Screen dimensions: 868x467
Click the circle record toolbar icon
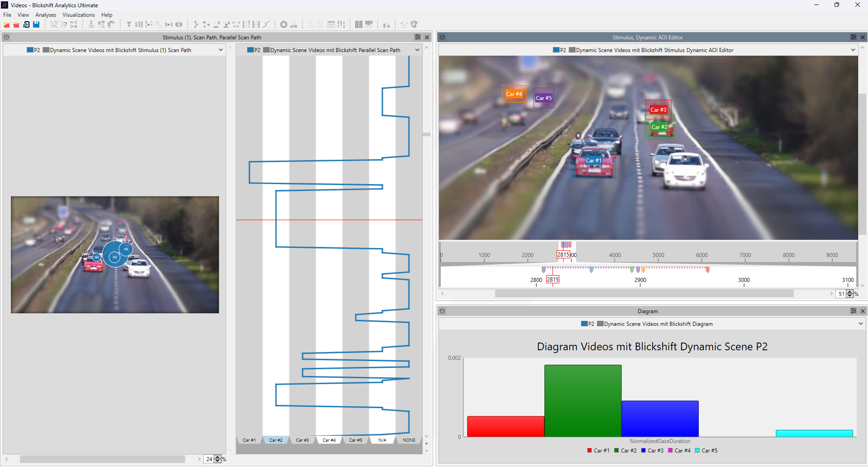point(284,24)
